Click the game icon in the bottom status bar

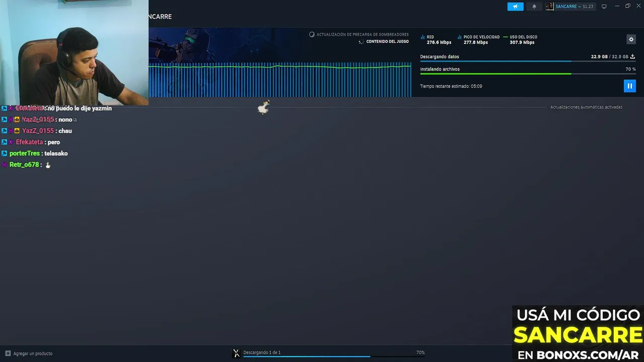236,353
